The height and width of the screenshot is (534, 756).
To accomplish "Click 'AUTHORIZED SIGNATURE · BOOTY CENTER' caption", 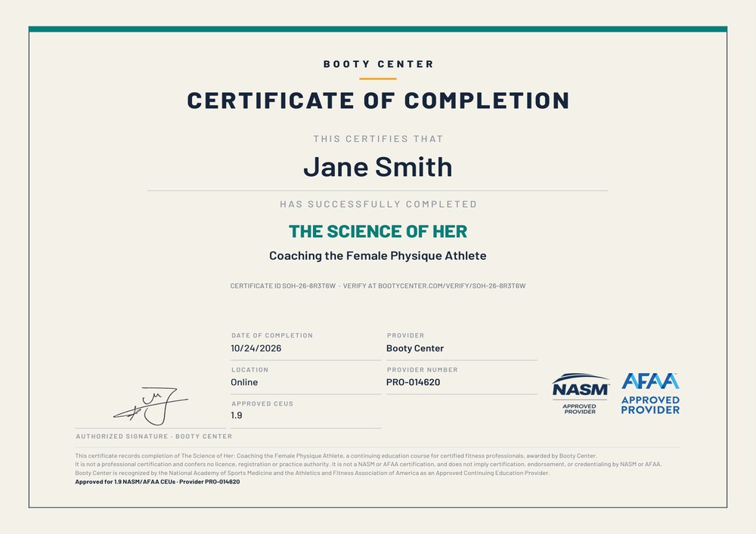I will [x=153, y=437].
